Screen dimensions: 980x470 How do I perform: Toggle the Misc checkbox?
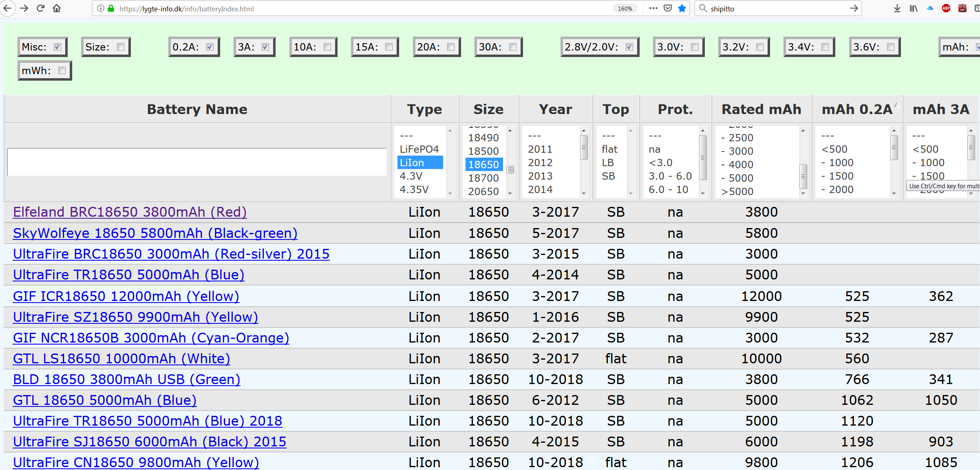(x=57, y=47)
